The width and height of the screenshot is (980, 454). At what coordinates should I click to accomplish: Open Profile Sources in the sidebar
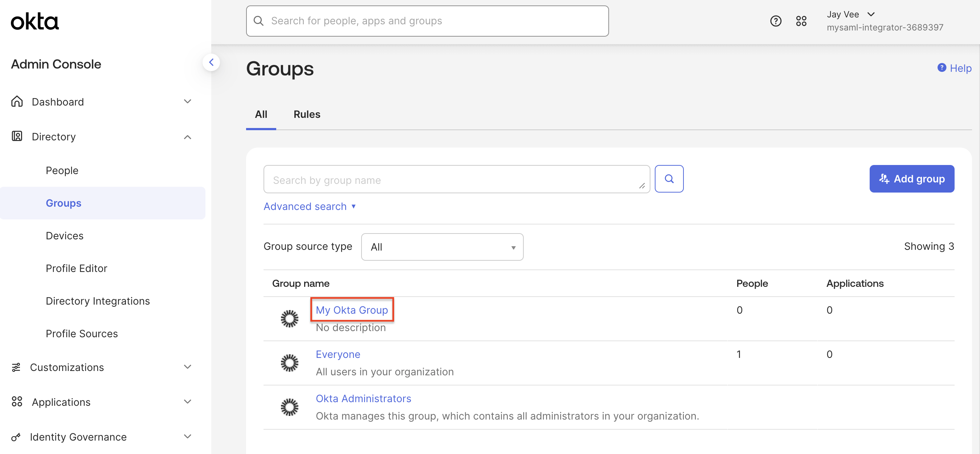(82, 334)
